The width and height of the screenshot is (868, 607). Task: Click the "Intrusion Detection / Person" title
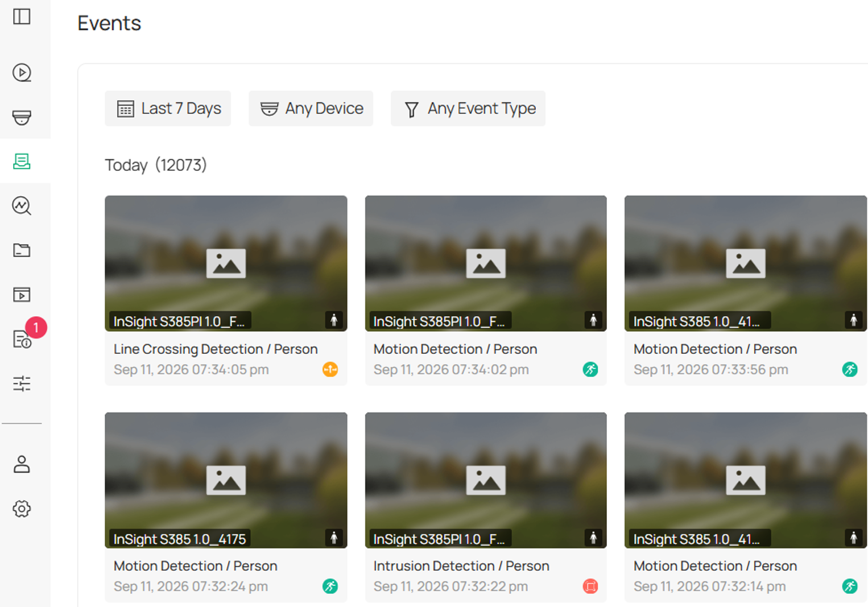[461, 566]
